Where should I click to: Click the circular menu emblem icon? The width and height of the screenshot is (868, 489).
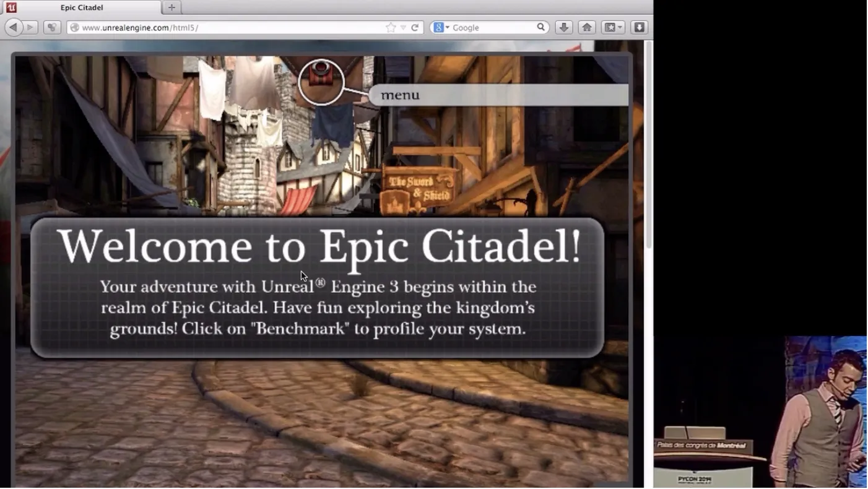pos(321,81)
